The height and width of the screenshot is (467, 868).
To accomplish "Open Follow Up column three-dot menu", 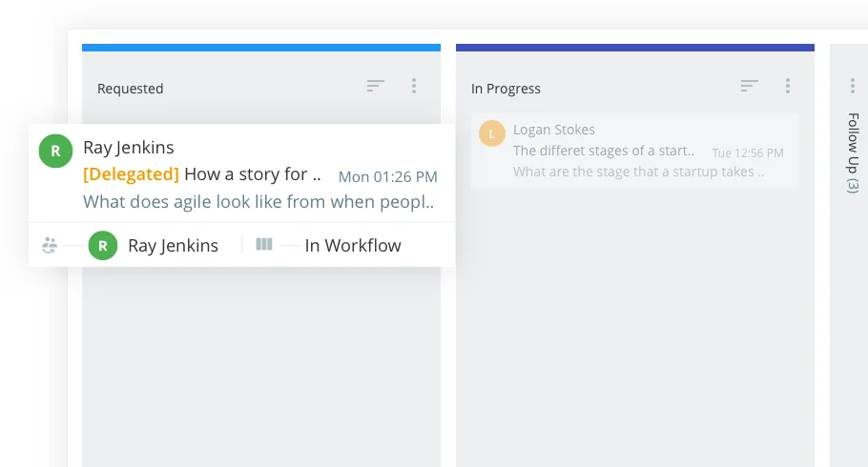I will tap(853, 86).
